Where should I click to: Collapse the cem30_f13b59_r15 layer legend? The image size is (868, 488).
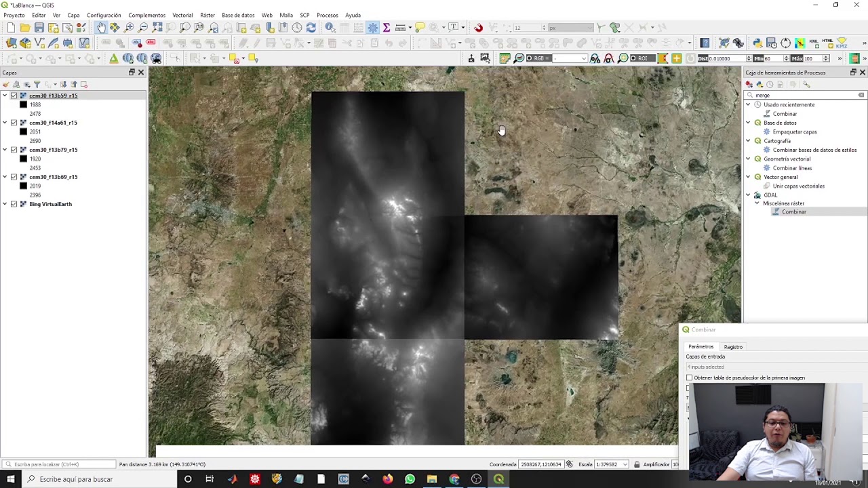[x=5, y=96]
